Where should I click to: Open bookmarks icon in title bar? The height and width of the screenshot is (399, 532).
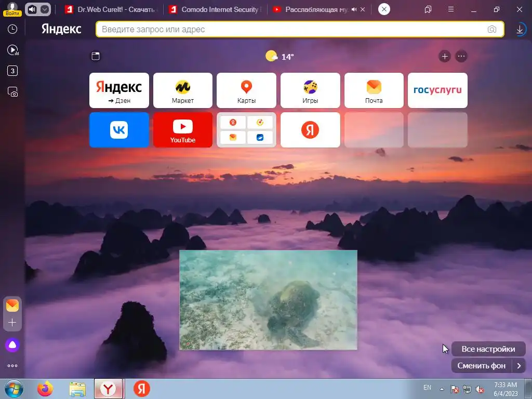point(428,9)
